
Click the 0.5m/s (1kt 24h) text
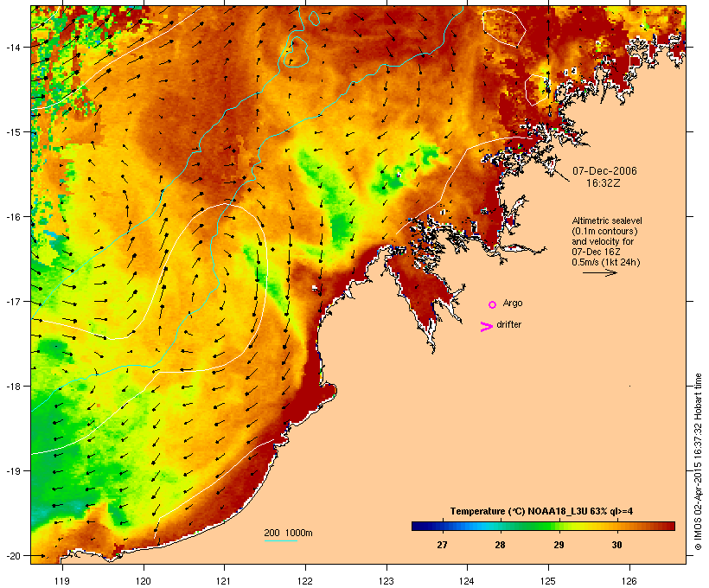(x=606, y=262)
